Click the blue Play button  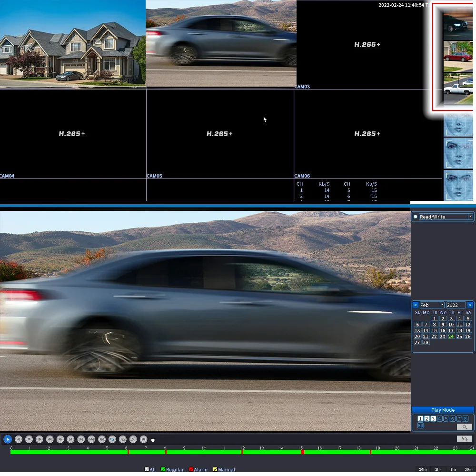(8, 439)
